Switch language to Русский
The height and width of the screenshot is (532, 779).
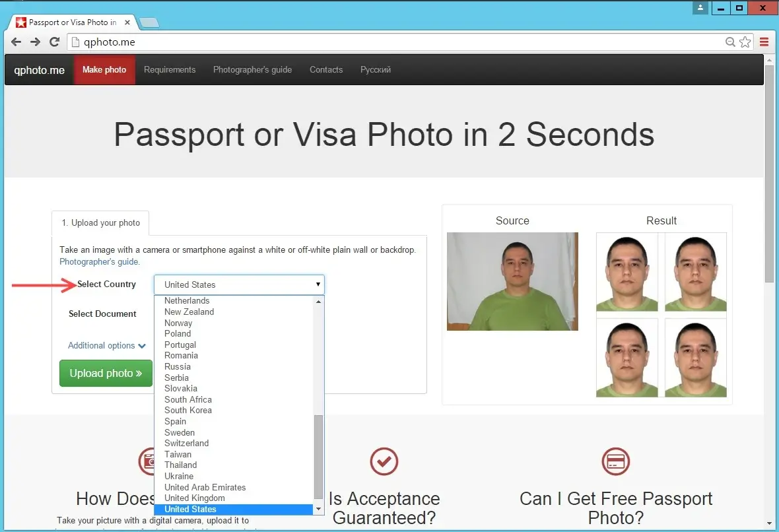pos(376,69)
